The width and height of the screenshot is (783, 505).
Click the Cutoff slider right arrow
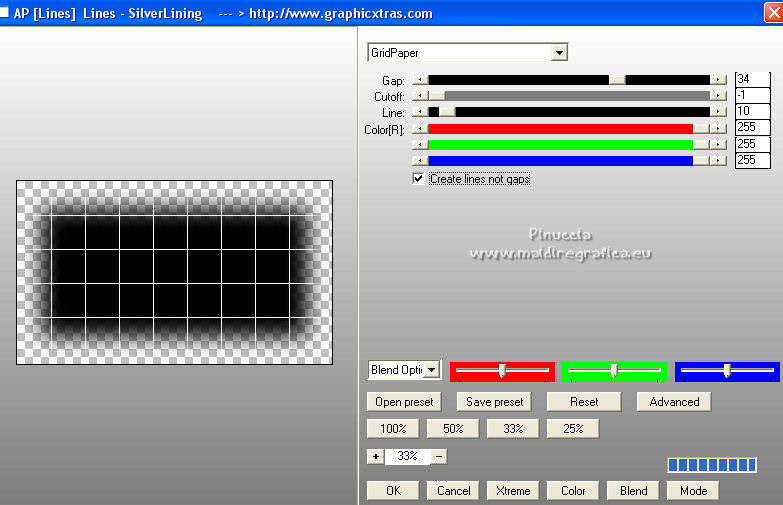pyautogui.click(x=718, y=96)
